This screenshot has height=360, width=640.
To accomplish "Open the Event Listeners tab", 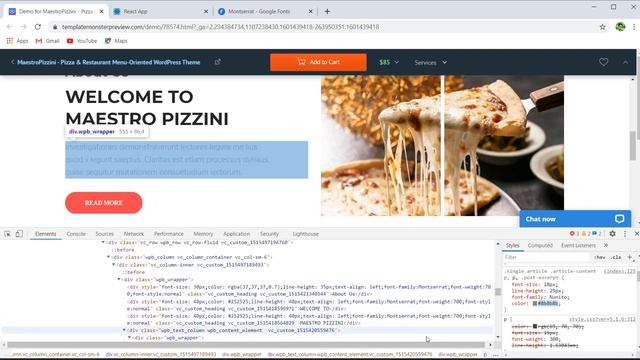I will click(578, 245).
